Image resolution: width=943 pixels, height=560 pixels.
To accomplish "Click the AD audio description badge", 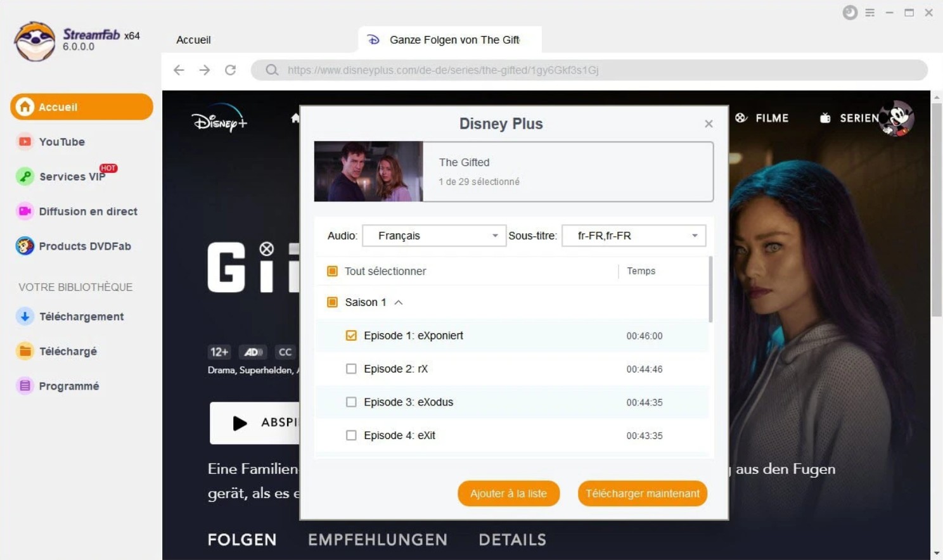I will point(253,352).
